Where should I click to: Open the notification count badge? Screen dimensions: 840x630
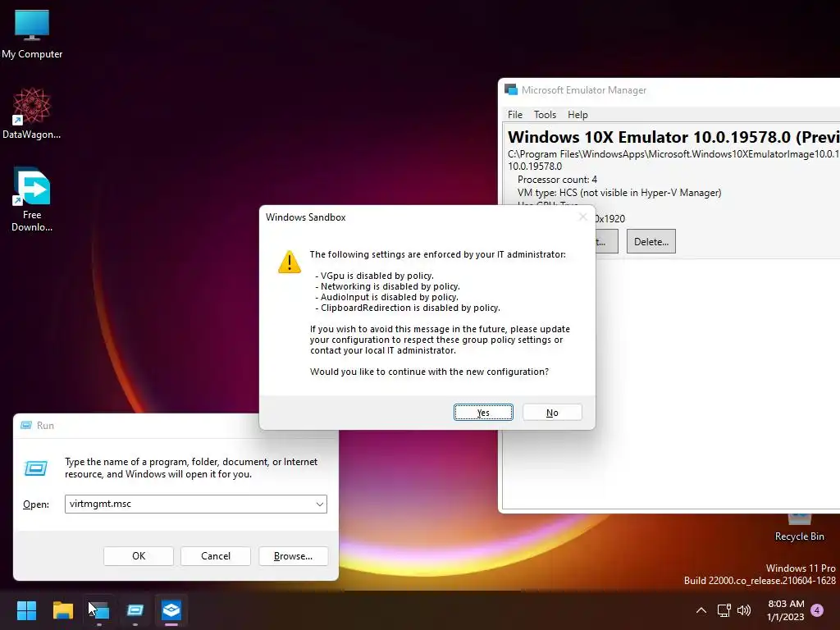click(817, 609)
